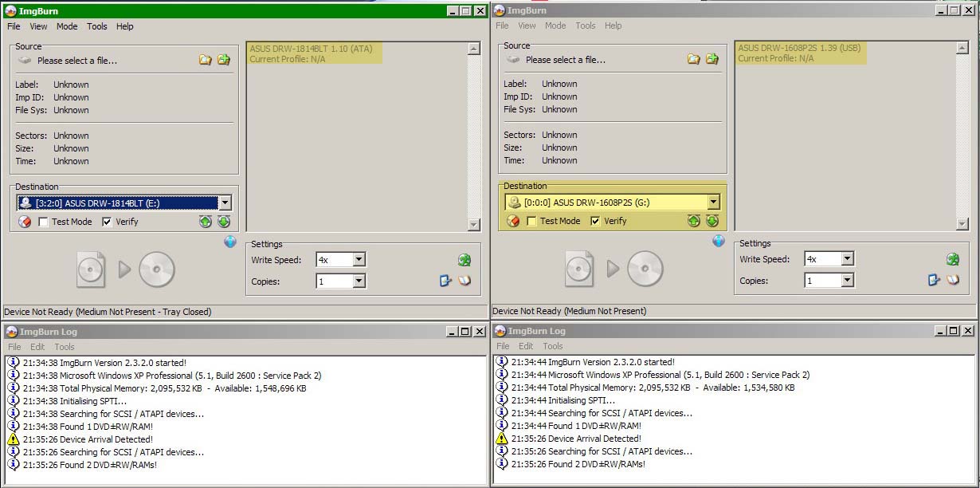
Task: Open the Tools menu in the right ImgBurn Log
Action: pos(553,346)
